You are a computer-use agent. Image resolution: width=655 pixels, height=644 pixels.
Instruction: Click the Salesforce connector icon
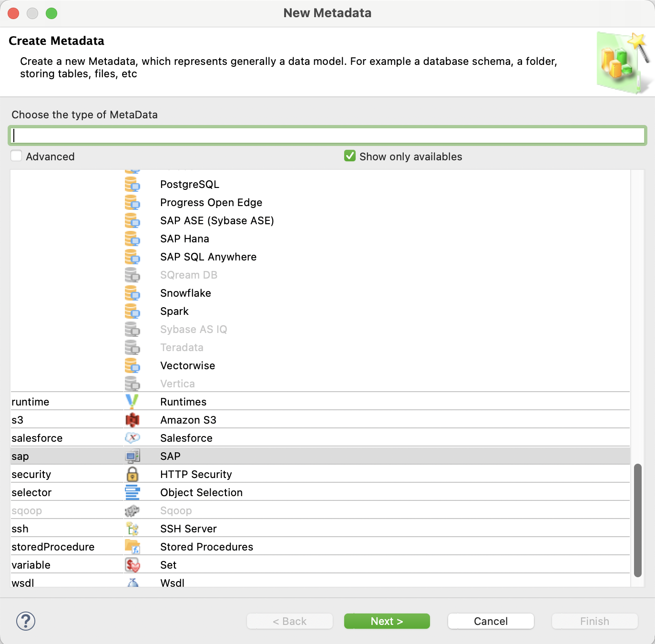[x=133, y=437]
